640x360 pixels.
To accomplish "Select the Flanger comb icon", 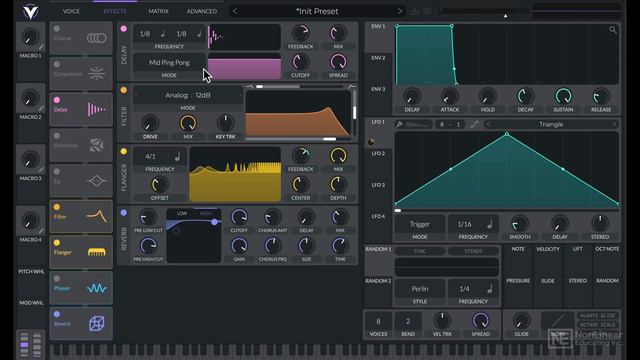I will click(97, 252).
